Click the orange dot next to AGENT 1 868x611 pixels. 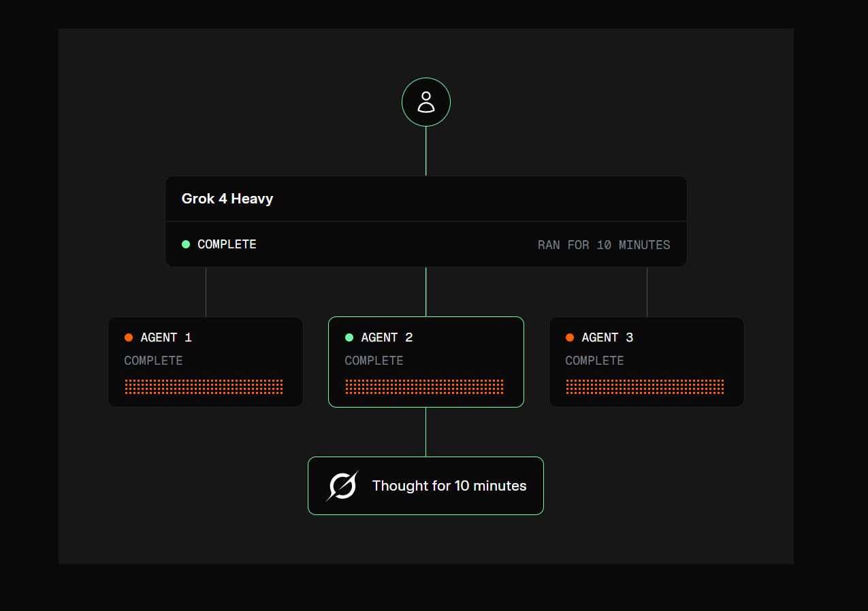click(x=129, y=337)
